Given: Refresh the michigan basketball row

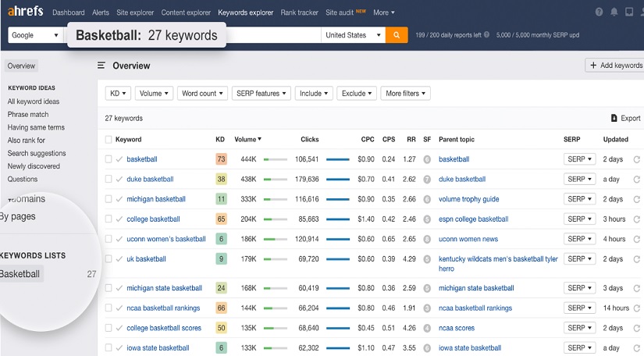Looking at the screenshot, I should tap(637, 199).
